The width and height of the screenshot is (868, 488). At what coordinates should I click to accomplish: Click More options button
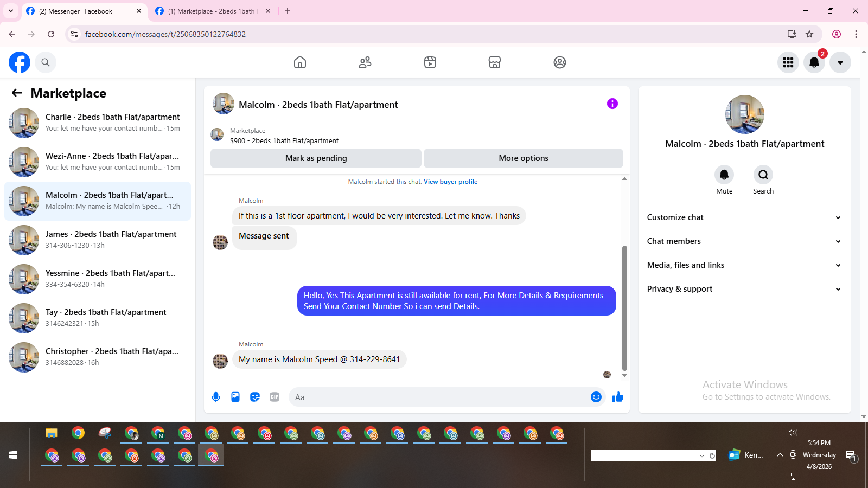click(524, 158)
